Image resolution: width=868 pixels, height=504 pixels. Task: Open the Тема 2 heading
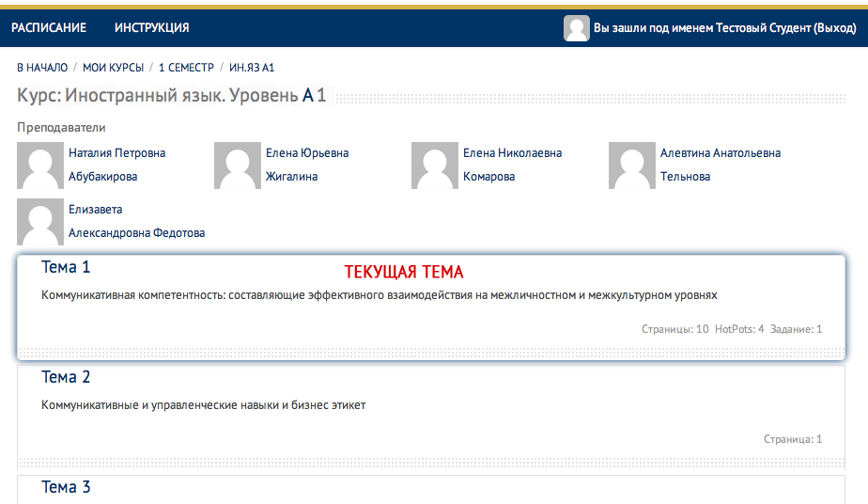pyautogui.click(x=66, y=377)
